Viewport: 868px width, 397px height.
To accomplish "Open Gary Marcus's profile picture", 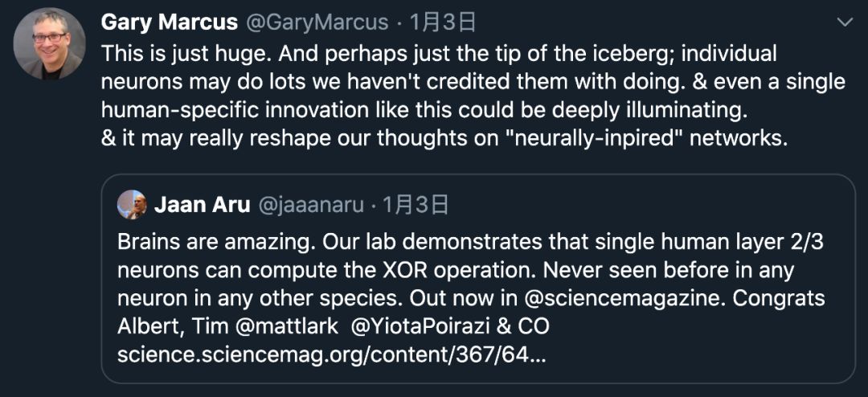I will coord(49,45).
